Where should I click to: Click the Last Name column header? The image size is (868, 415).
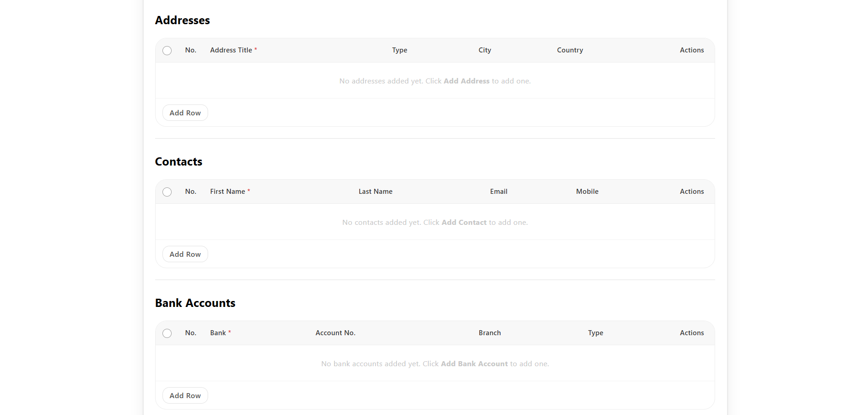376,192
